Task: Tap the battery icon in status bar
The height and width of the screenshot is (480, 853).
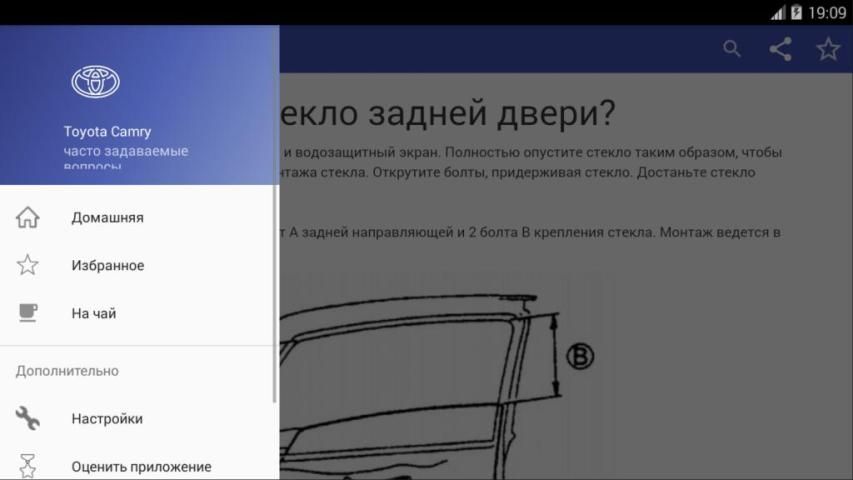Action: (x=796, y=12)
